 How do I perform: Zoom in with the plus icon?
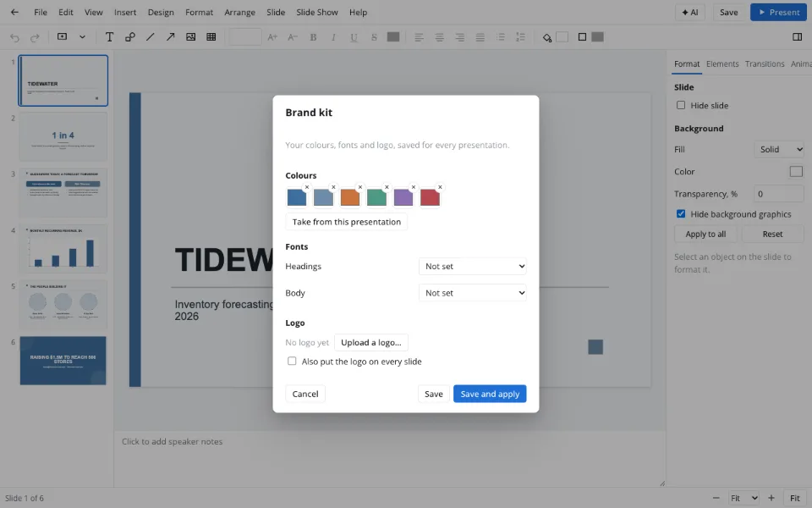pos(771,498)
